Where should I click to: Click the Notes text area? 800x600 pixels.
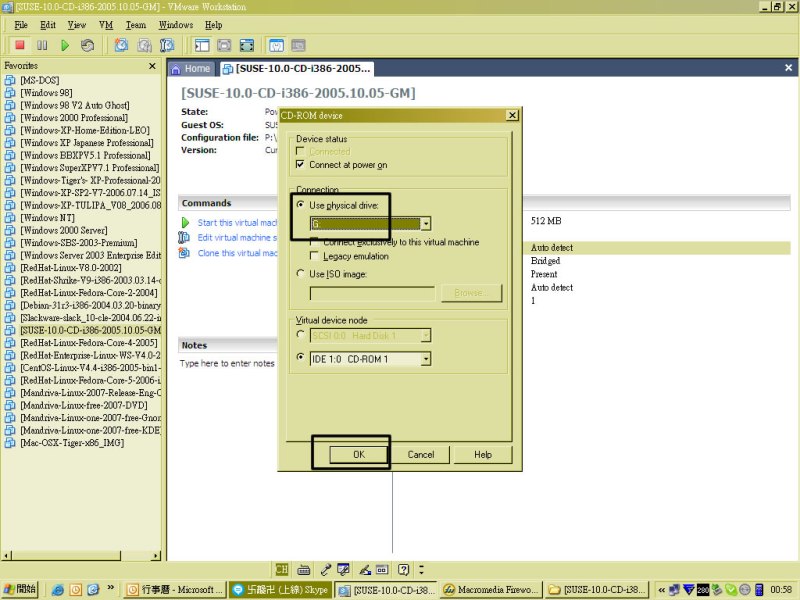coord(228,363)
